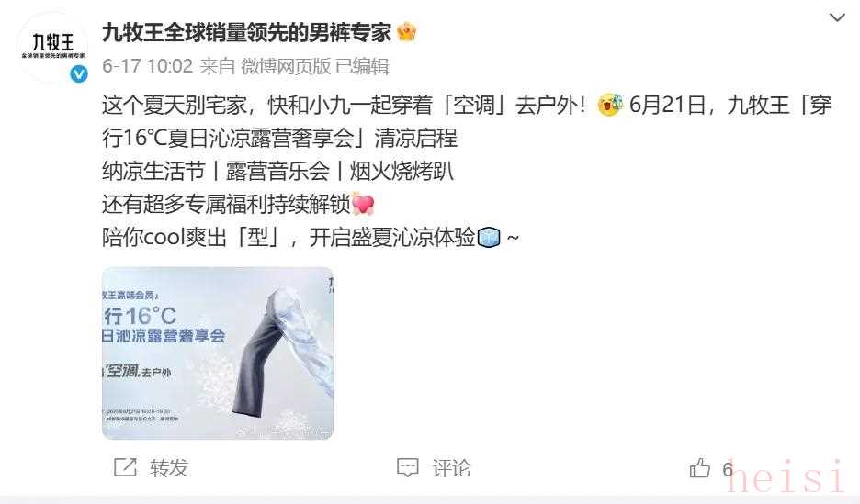Open the 16°C camping event image thumbnail
This screenshot has width=860, height=504.
(218, 353)
